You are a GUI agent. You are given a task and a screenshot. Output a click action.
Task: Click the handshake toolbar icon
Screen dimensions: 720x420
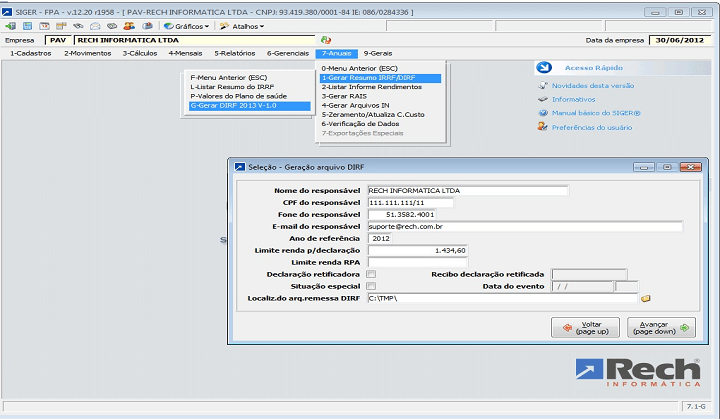coord(78,26)
